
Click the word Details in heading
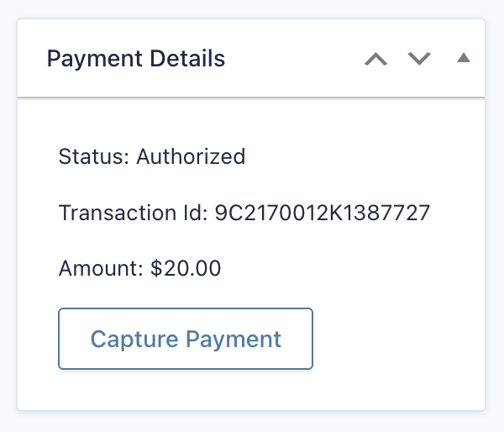[186, 59]
